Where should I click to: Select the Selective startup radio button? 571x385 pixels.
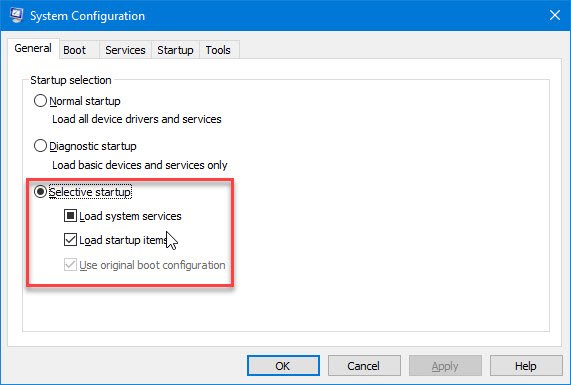40,192
